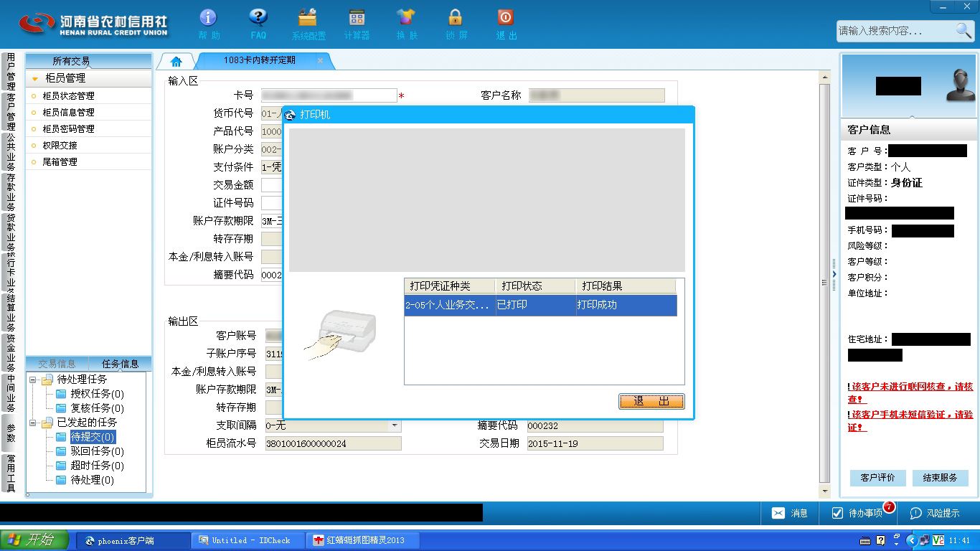Image resolution: width=980 pixels, height=551 pixels.
Task: Open the 支取间隔 dropdown arrow
Action: (395, 425)
